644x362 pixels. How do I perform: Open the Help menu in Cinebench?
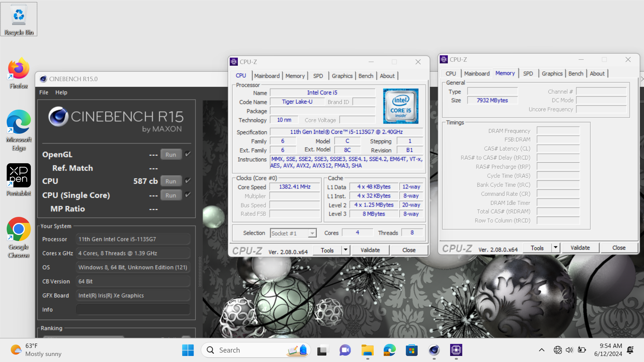pyautogui.click(x=61, y=92)
